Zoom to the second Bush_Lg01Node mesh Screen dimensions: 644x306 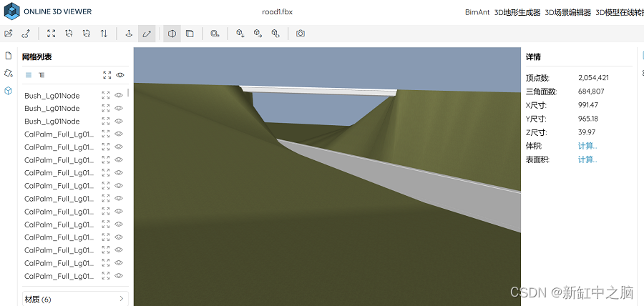[106, 108]
